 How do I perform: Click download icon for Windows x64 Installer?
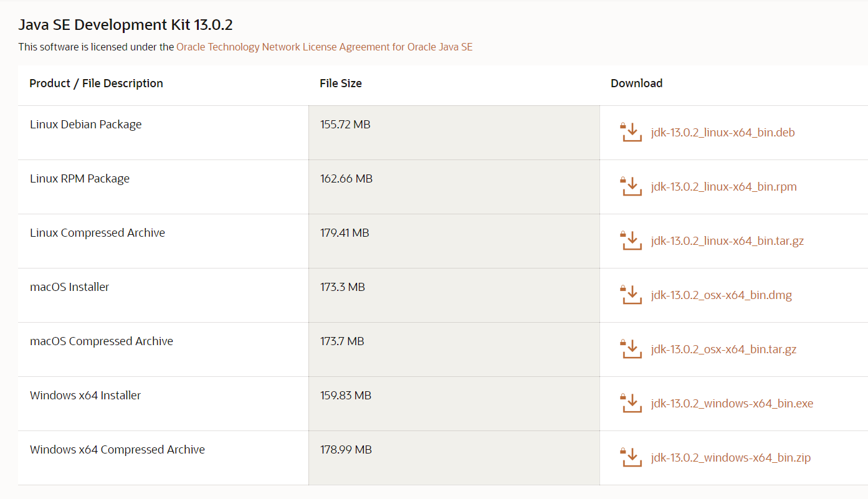tap(631, 403)
